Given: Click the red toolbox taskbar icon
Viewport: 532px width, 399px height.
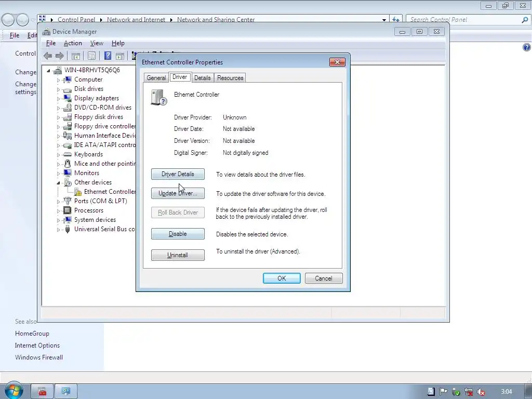Looking at the screenshot, I should (x=42, y=392).
